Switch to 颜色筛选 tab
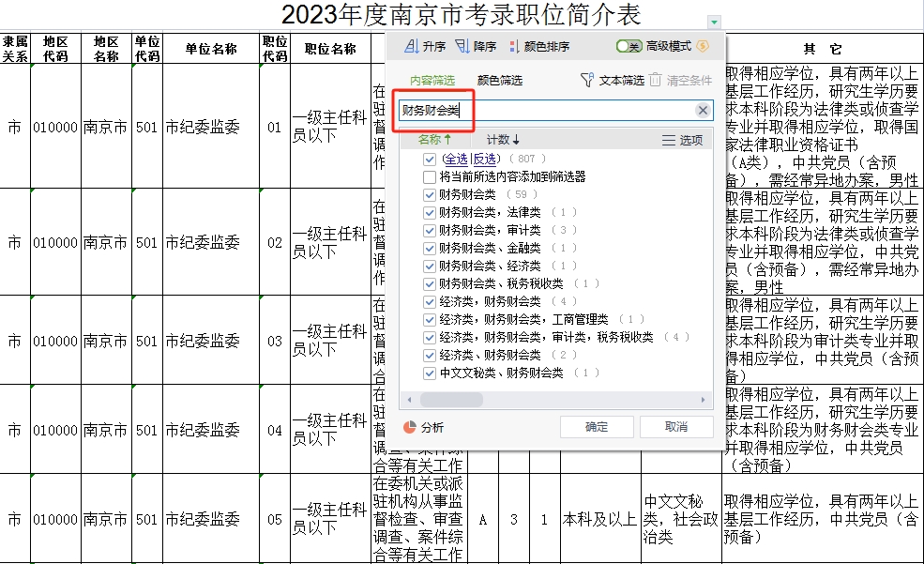This screenshot has width=924, height=564. (x=500, y=80)
